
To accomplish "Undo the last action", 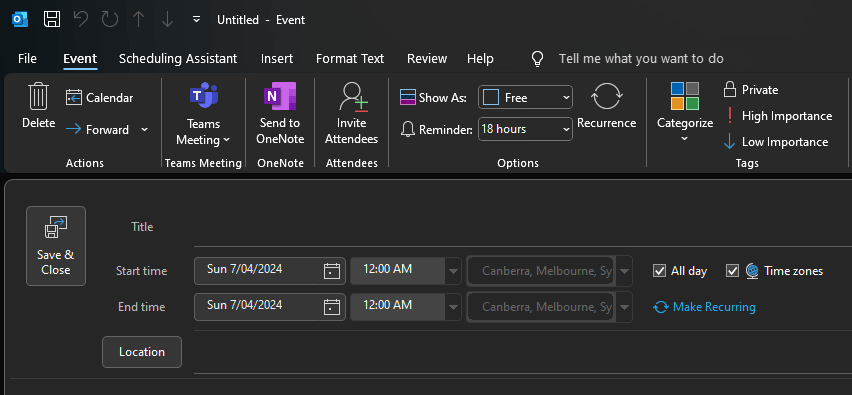I will tap(81, 20).
